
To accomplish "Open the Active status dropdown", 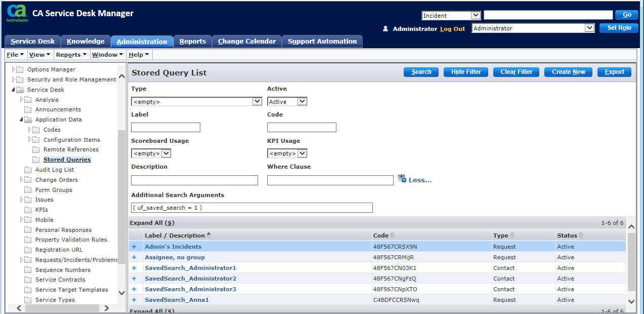I will click(287, 102).
